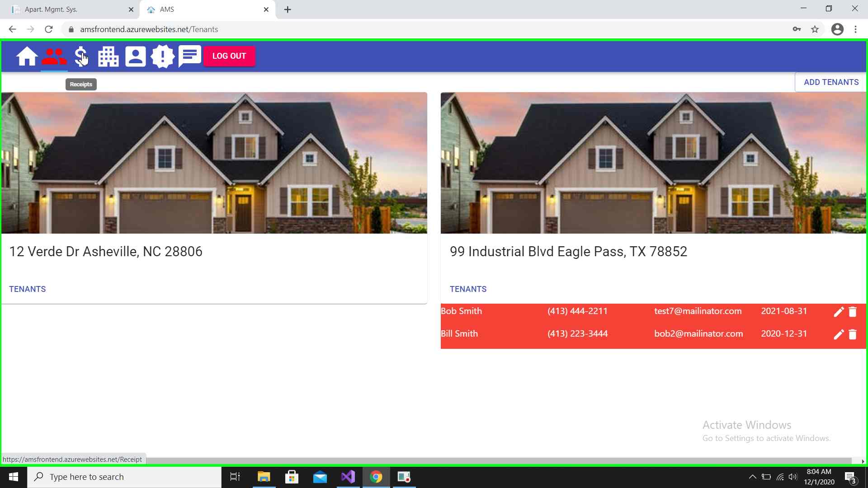
Task: Open Task View on taskbar
Action: (x=235, y=477)
